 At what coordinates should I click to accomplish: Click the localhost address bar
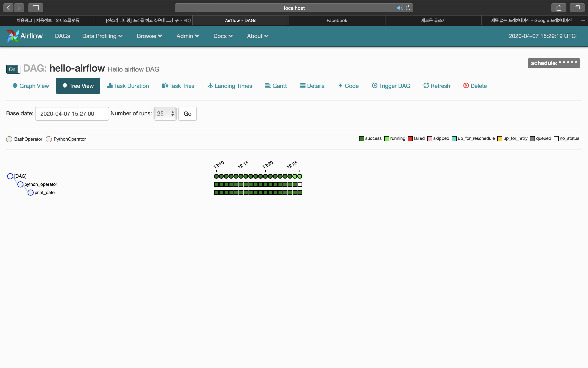[294, 8]
